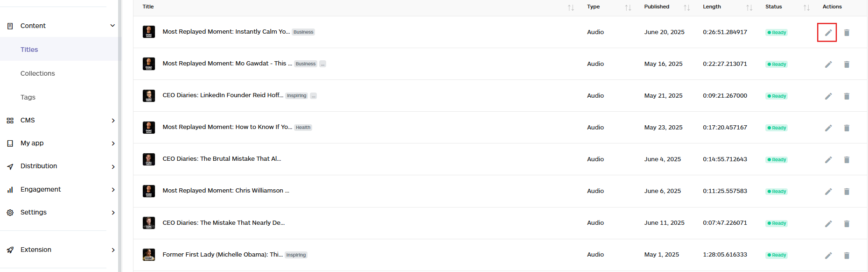Open the Tags page from the sidebar

(x=28, y=97)
